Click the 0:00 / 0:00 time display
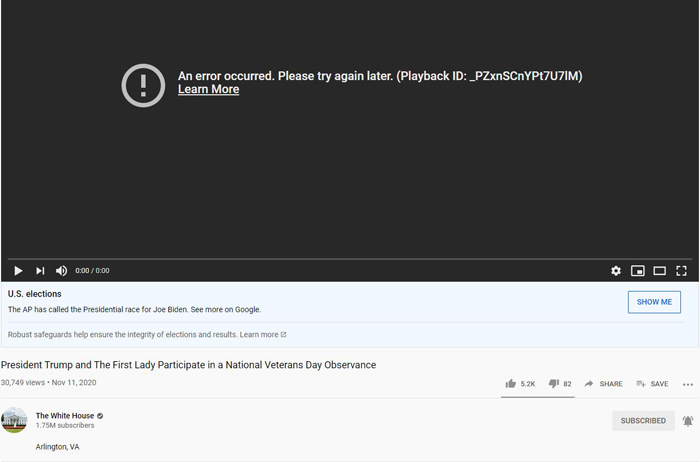The height and width of the screenshot is (462, 700). pos(92,271)
